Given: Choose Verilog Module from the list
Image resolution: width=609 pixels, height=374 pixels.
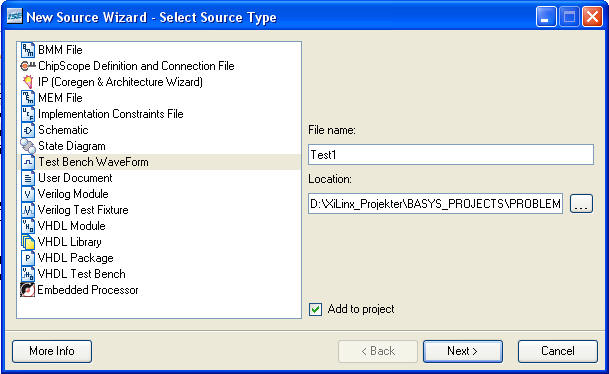Looking at the screenshot, I should [73, 194].
